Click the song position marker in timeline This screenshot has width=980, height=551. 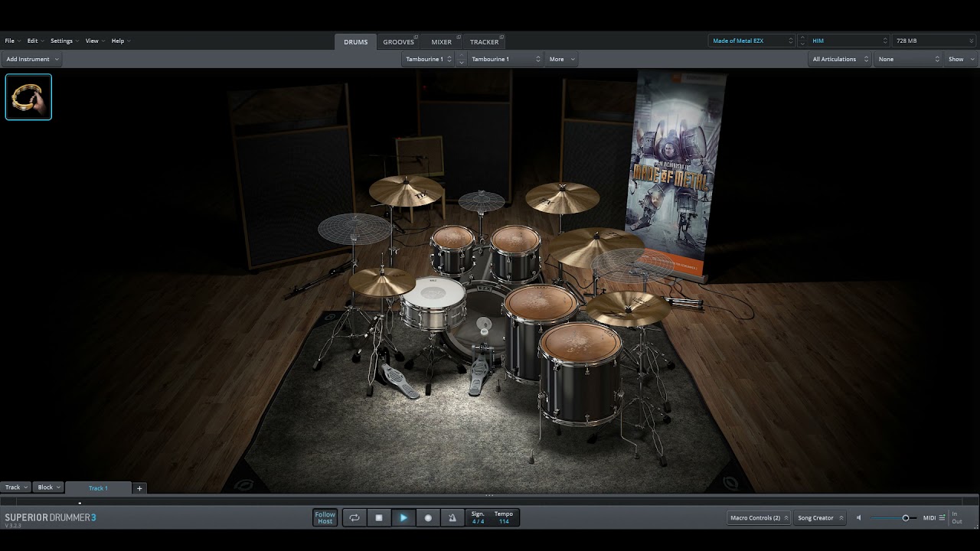pos(80,503)
